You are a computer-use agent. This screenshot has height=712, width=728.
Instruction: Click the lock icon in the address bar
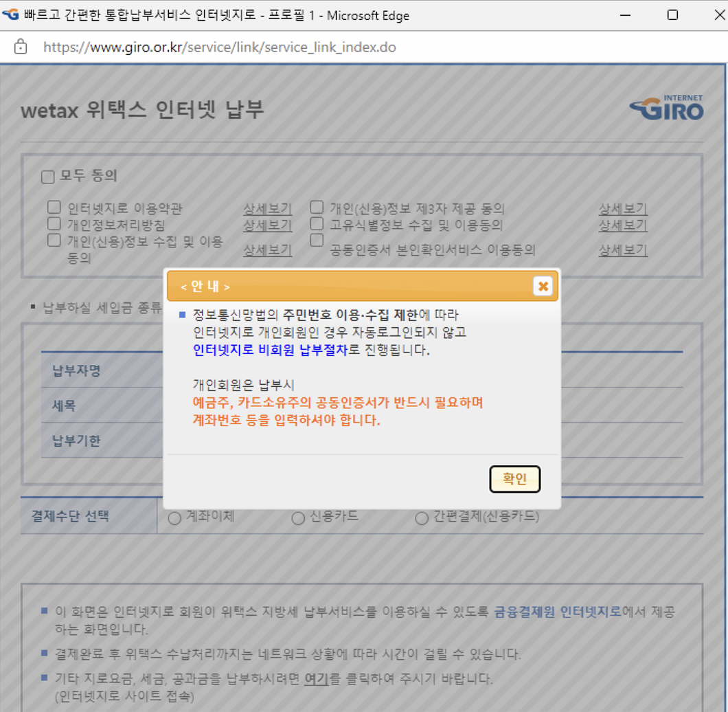(21, 47)
